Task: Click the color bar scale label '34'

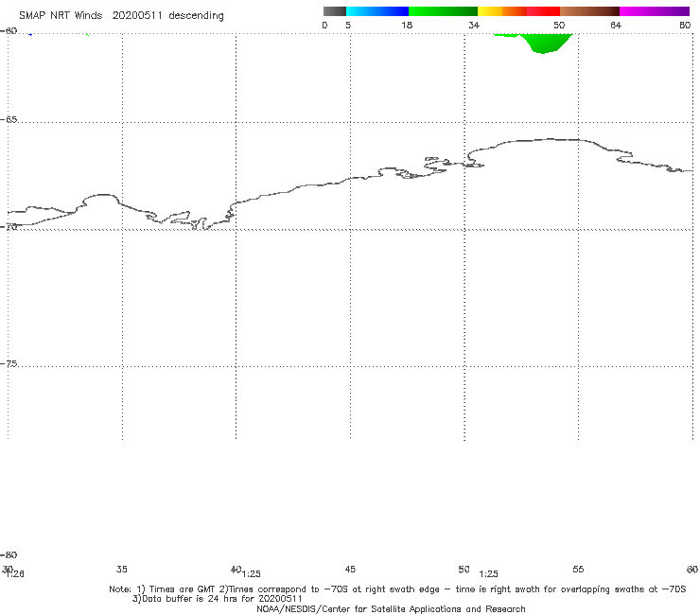Action: [474, 25]
